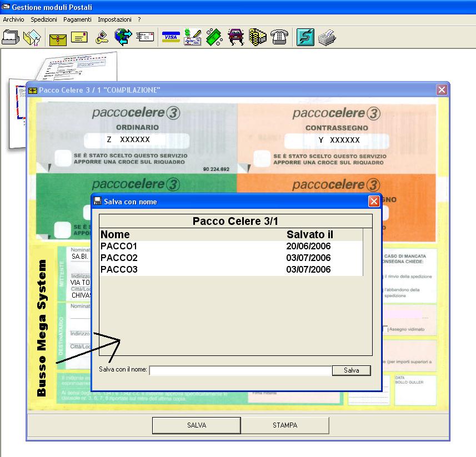Viewport: 476px width, 457px height.
Task: Open the Impostazioni menu
Action: pos(115,19)
